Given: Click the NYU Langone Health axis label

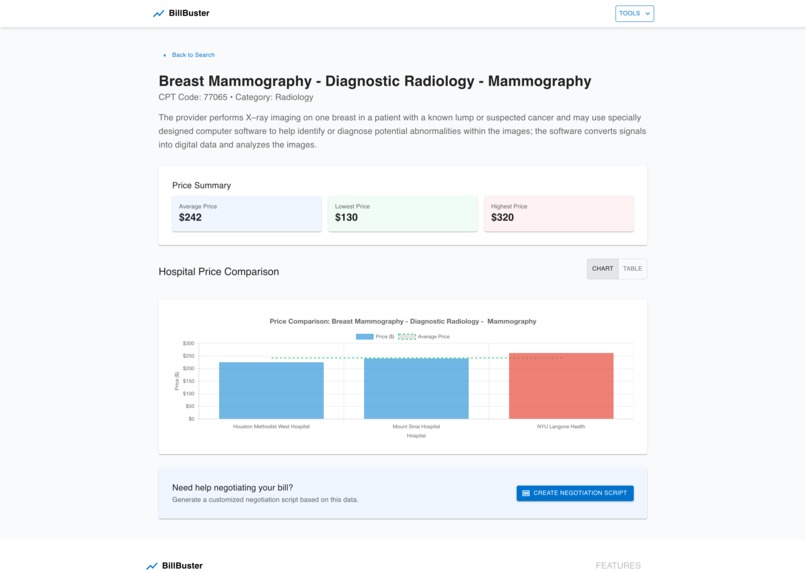Looking at the screenshot, I should tap(561, 427).
